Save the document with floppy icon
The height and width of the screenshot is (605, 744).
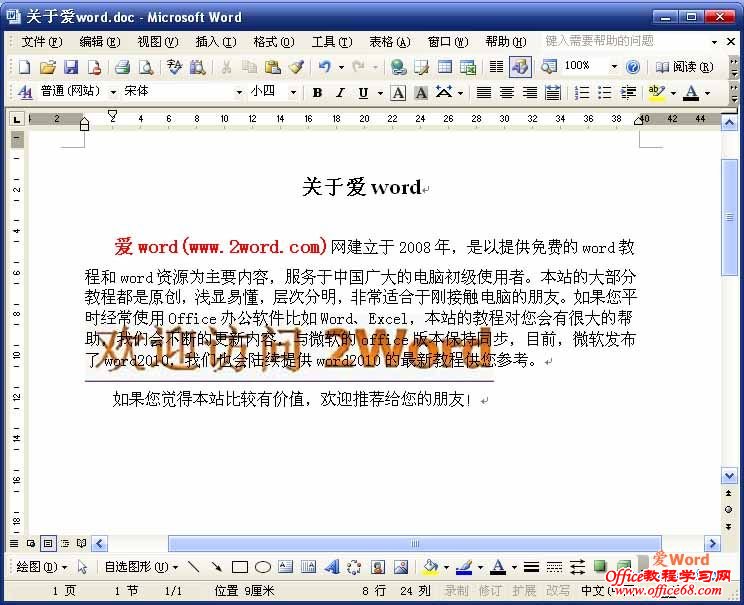pos(71,67)
